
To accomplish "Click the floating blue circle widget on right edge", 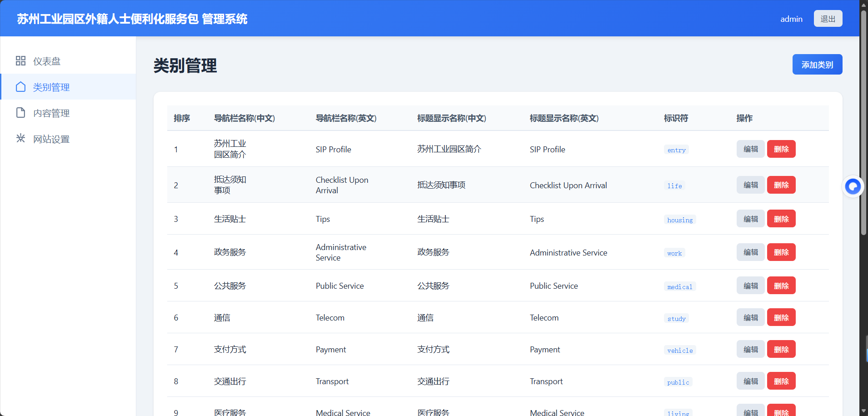I will point(853,186).
